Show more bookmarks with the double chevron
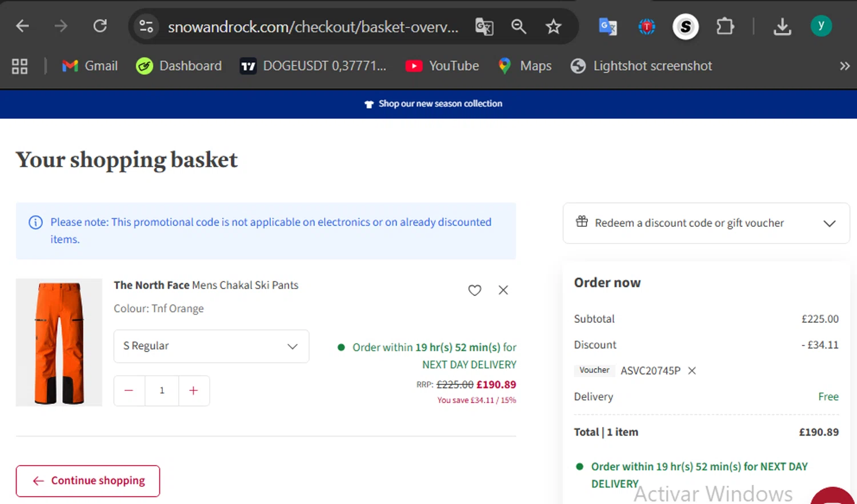This screenshot has height=504, width=857. [x=844, y=66]
